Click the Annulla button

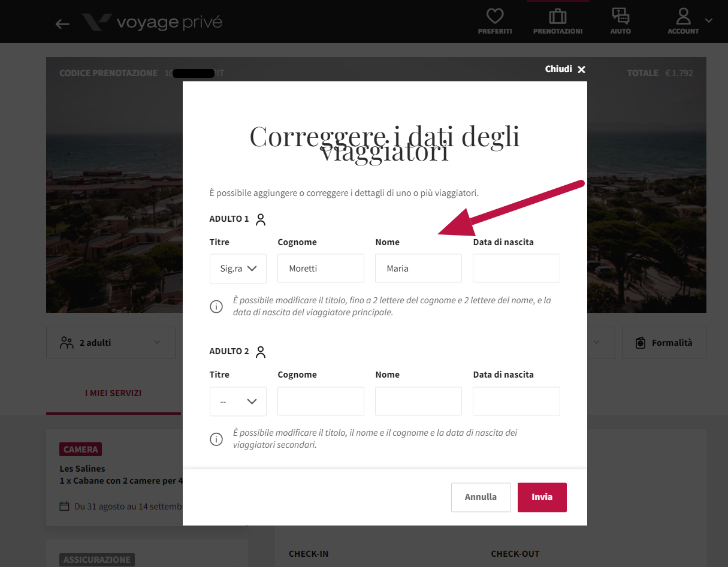[x=481, y=497]
